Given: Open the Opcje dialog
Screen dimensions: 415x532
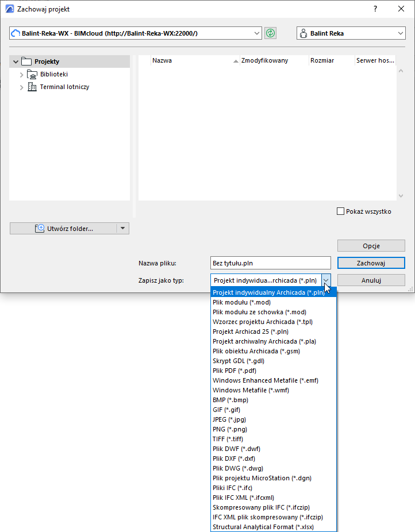Looking at the screenshot, I should pyautogui.click(x=371, y=245).
